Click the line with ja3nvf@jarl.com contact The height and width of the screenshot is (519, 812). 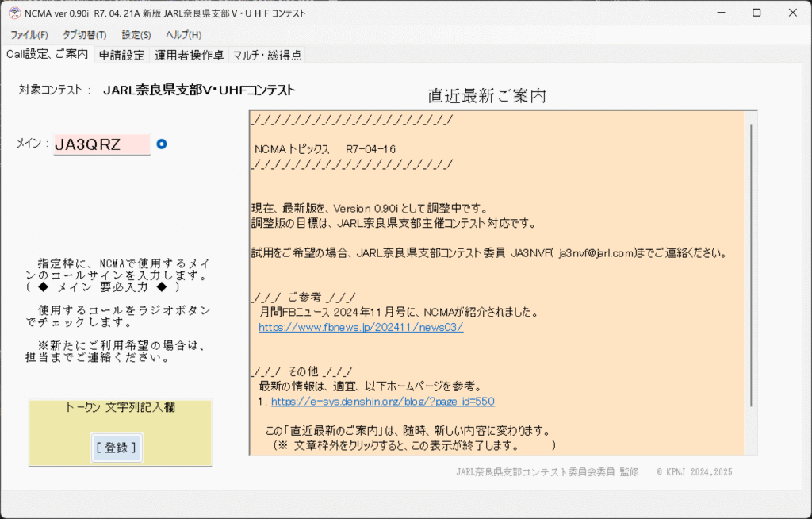[489, 253]
